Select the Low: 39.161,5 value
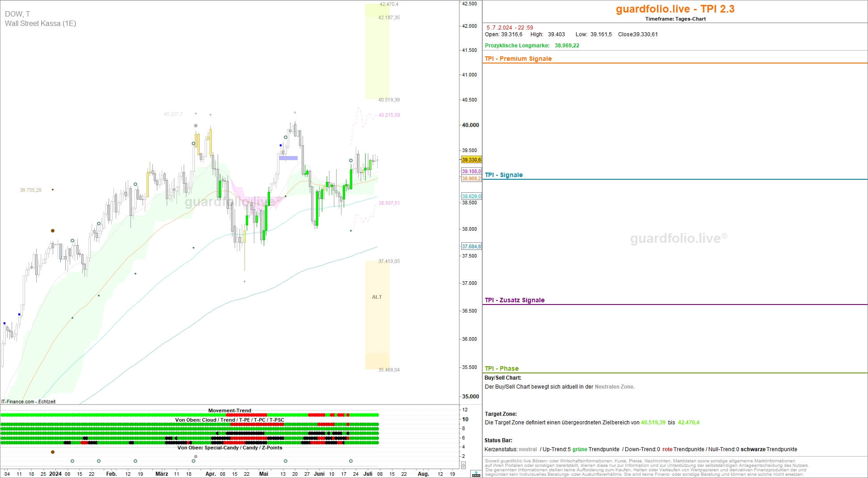This screenshot has height=478, width=868. 594,34
